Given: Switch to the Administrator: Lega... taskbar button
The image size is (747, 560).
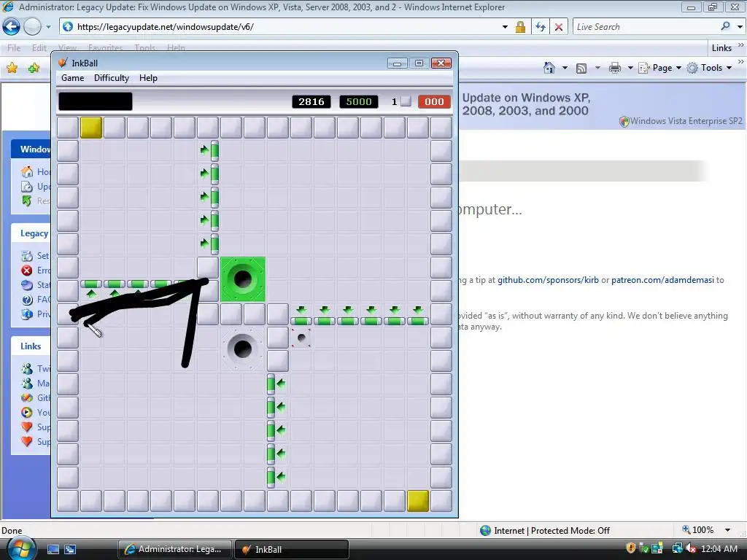Looking at the screenshot, I should [x=174, y=550].
